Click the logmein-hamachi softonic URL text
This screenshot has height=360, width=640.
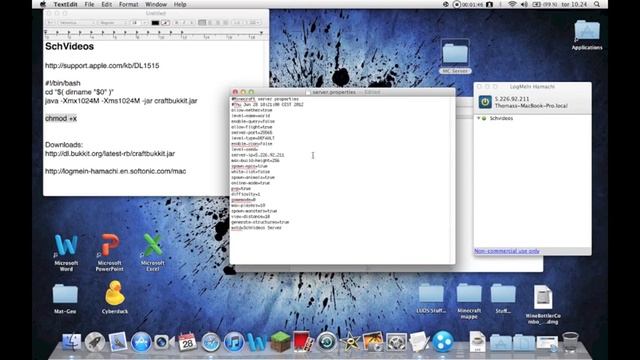(116, 171)
